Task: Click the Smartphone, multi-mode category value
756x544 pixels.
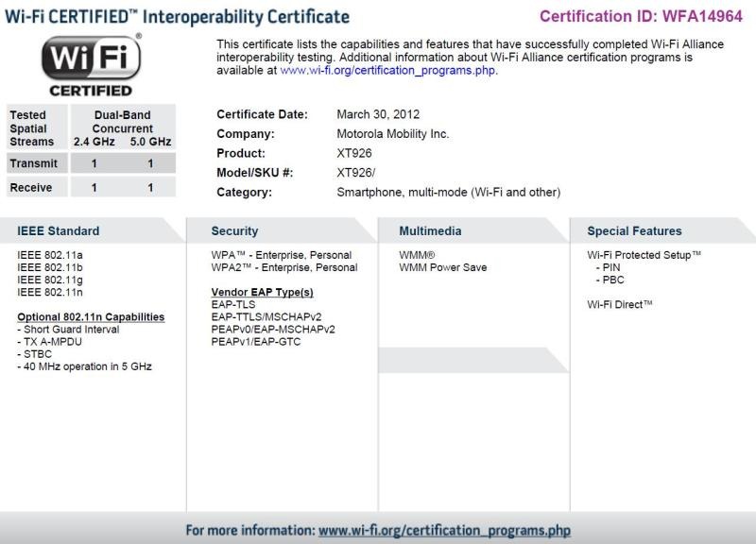Action: point(448,193)
